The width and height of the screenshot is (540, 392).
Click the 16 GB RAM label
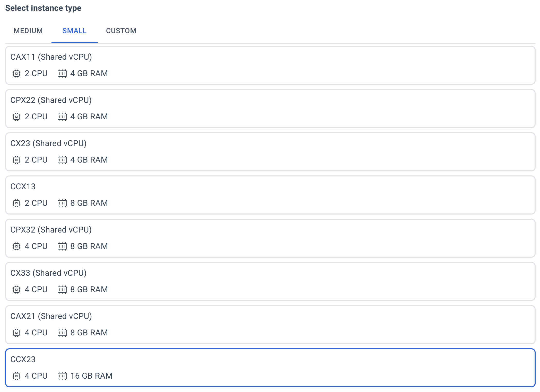point(91,376)
